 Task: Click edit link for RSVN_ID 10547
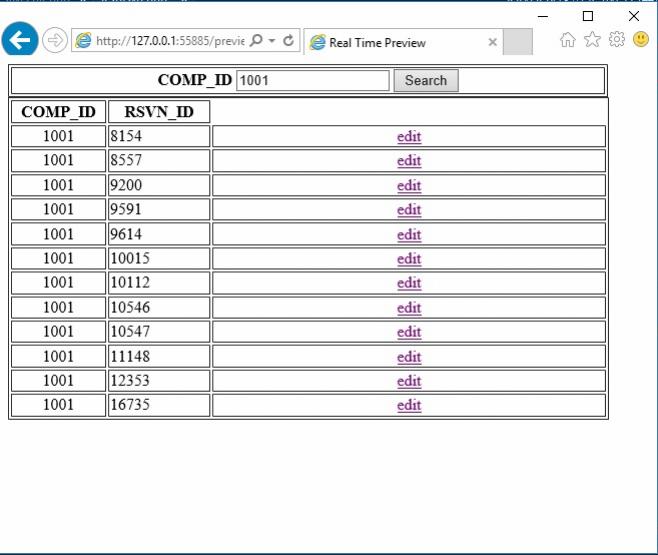[x=409, y=332]
